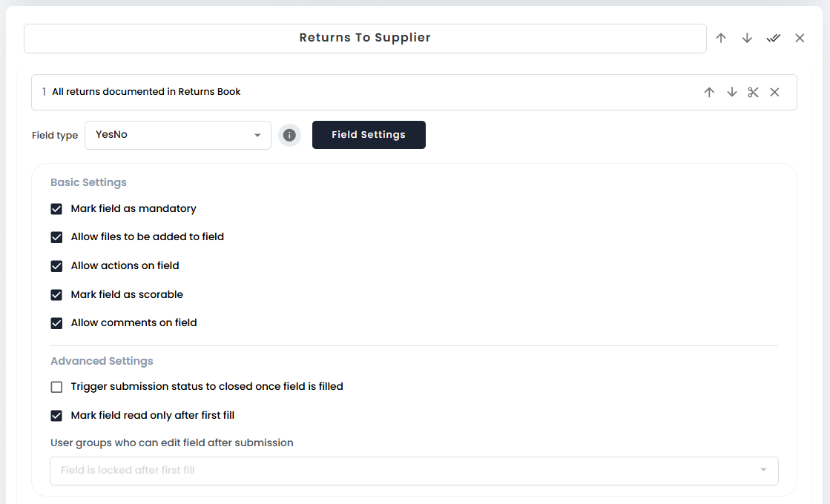
Task: Uncheck Mark field as scorable
Action: [x=56, y=295]
